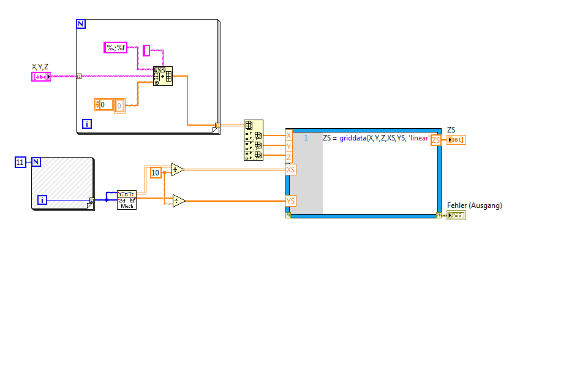This screenshot has height=368, width=588.
Task: Select the empty delimiter string constant
Action: (146, 51)
